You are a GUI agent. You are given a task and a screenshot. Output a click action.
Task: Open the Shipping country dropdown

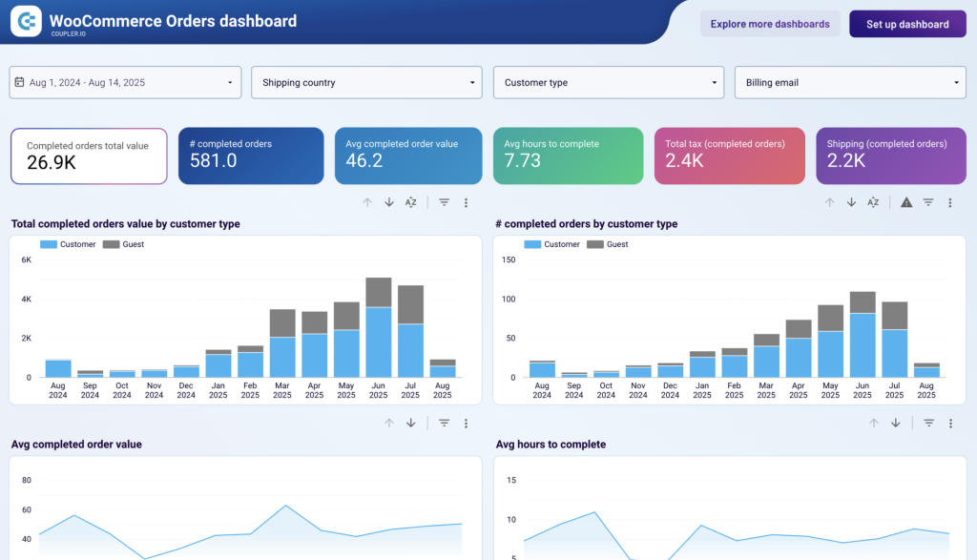coord(366,82)
